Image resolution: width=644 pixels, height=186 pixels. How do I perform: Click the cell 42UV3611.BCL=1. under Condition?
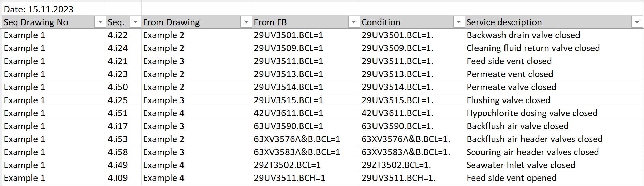click(412, 113)
